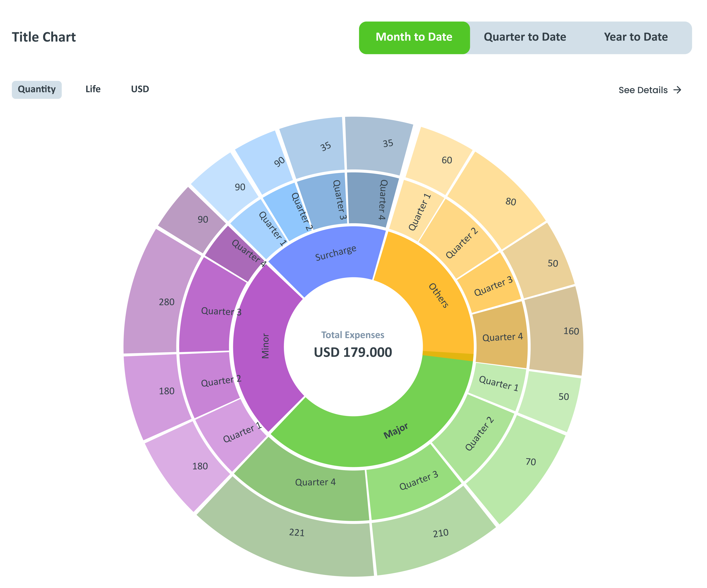Select Minor's Quarter 3 segment
Viewport: 707px width, 588px height.
[x=220, y=311]
